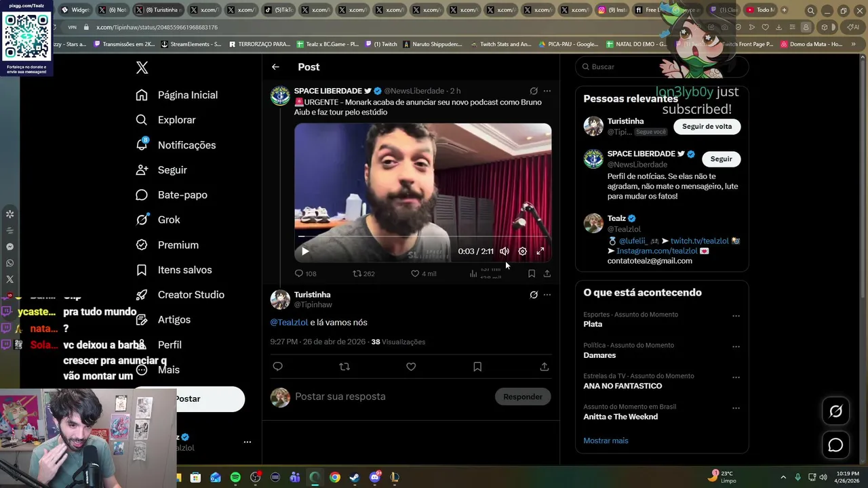This screenshot has height=488, width=868.
Task: Open options for ANA NO FANTASTICO trend
Action: pyautogui.click(x=736, y=378)
